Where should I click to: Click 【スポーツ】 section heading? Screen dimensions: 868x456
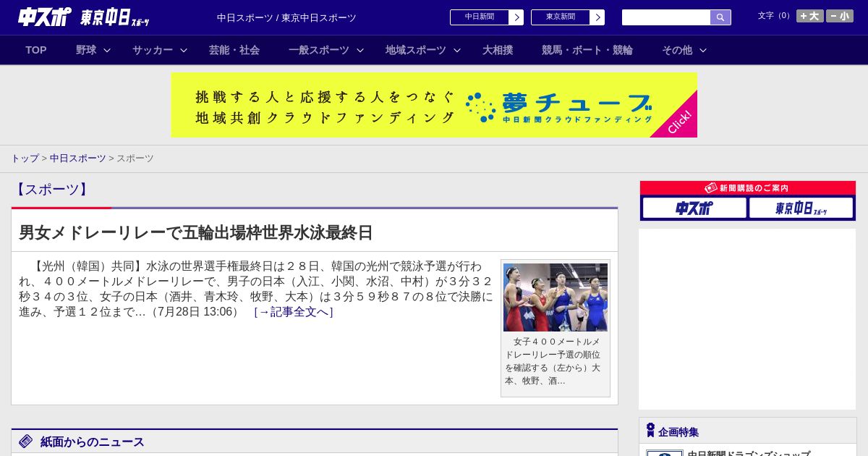[51, 190]
